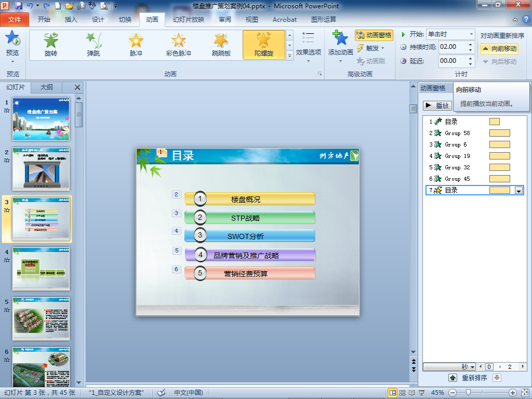The width and height of the screenshot is (532, 399).
Task: Click reorder down arrow beside 重新排序
Action: pyautogui.click(x=497, y=378)
